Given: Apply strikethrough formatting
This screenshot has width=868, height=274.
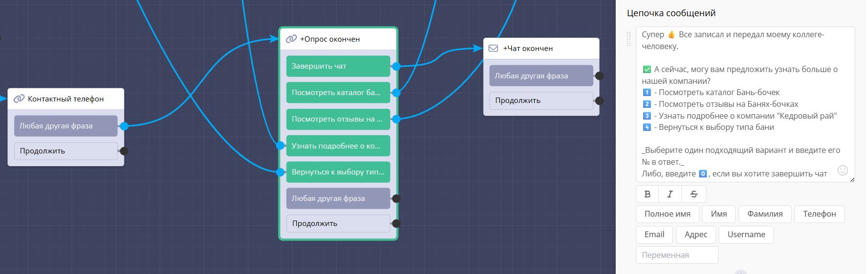Looking at the screenshot, I should (x=694, y=194).
